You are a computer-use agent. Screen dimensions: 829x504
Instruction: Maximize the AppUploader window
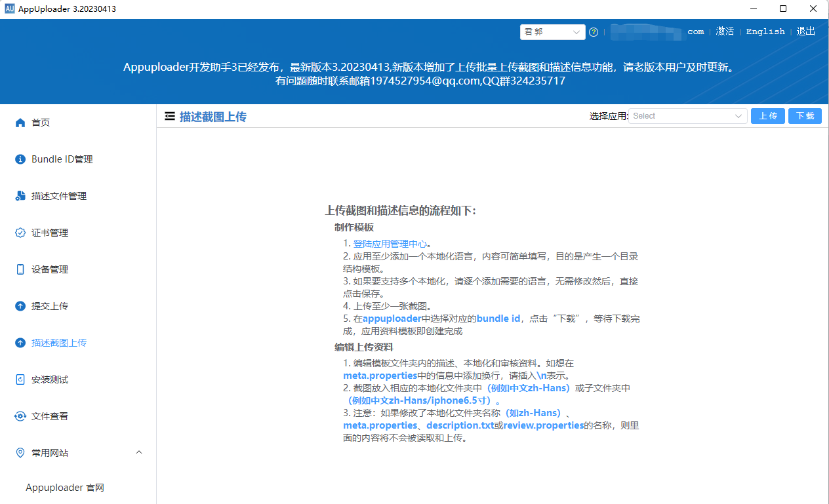pyautogui.click(x=783, y=9)
